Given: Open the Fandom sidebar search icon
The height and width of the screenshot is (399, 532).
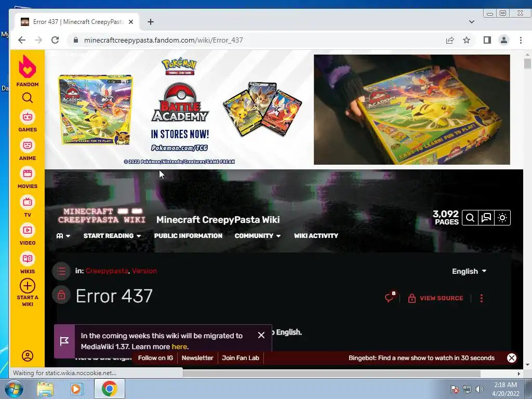Looking at the screenshot, I should [28, 98].
